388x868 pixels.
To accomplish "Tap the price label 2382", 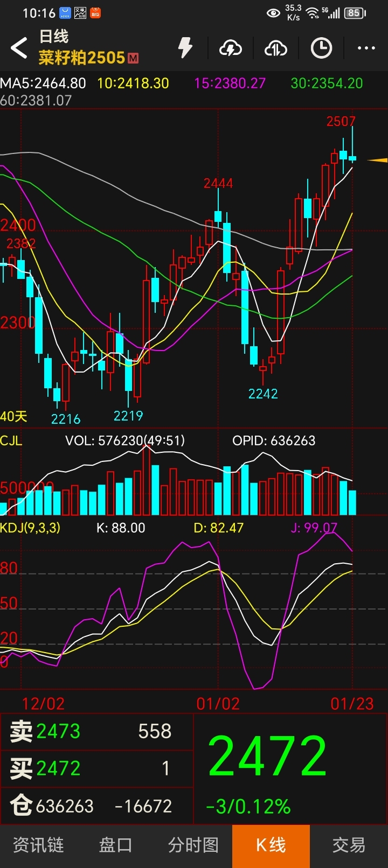I will click(21, 243).
